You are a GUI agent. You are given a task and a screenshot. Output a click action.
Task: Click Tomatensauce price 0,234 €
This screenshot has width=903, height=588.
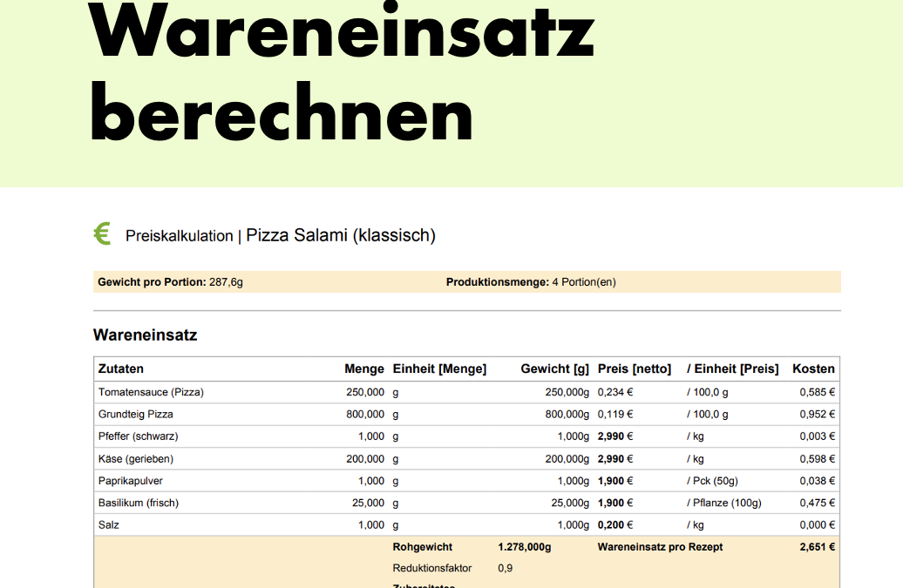[x=615, y=392]
